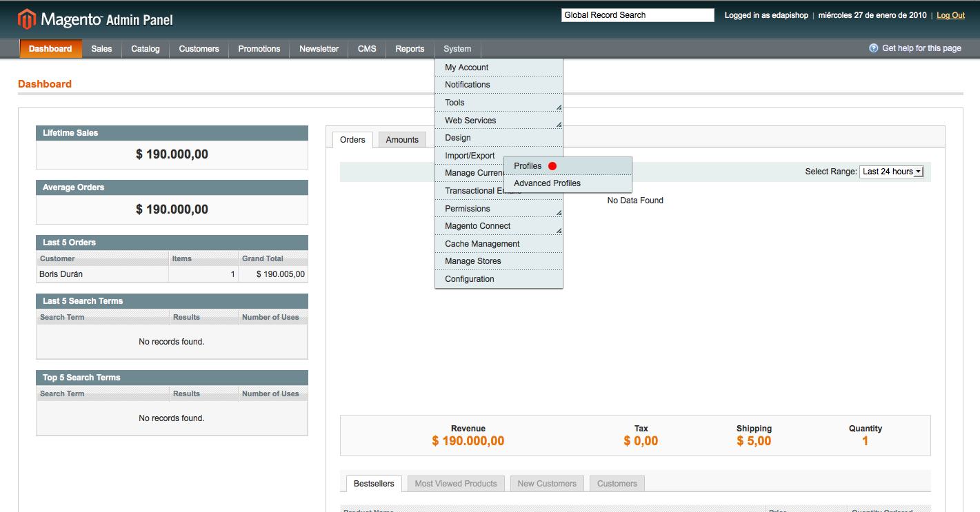Open the Dashboard menu
The width and height of the screenshot is (980, 512).
[50, 49]
